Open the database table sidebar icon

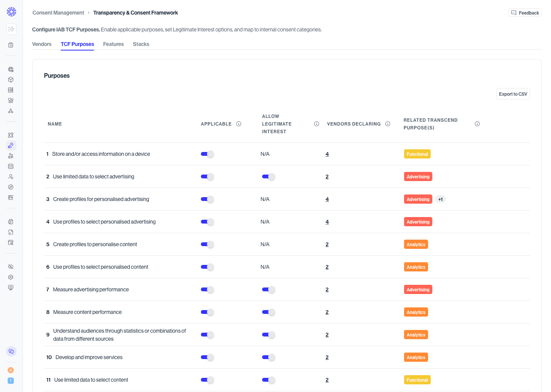click(x=11, y=90)
